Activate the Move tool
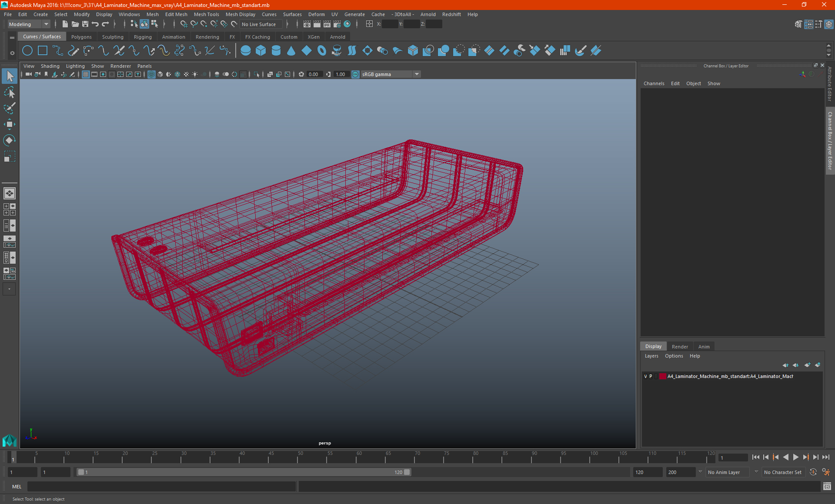The image size is (835, 504). point(10,124)
